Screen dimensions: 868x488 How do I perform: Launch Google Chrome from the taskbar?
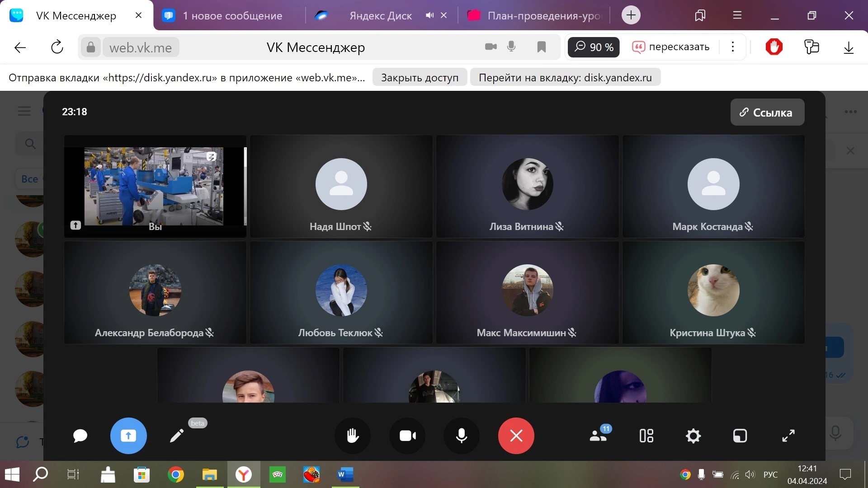point(176,475)
